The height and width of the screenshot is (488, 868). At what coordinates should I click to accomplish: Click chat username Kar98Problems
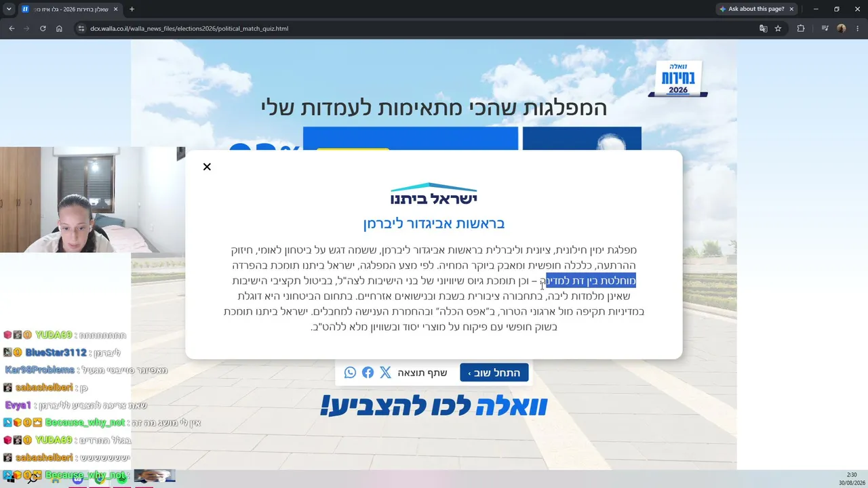coord(39,370)
